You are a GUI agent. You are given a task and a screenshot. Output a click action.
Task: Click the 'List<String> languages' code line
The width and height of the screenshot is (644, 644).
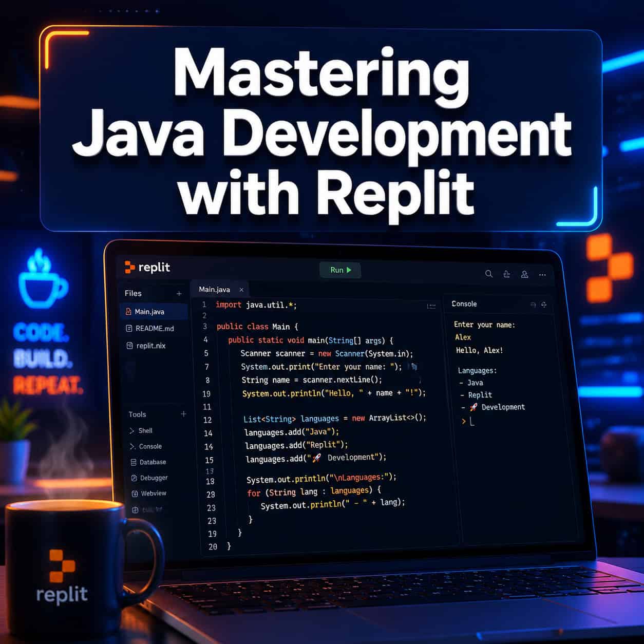[x=335, y=418]
